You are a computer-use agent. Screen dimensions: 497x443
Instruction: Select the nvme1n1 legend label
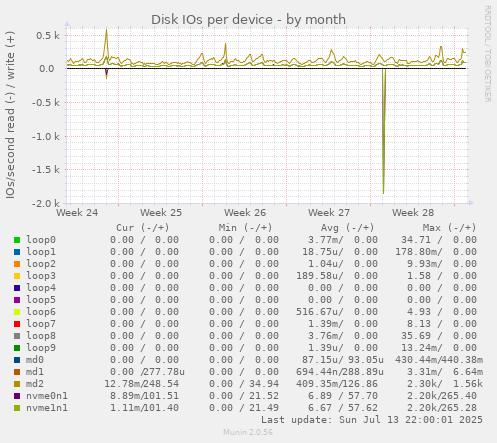(47, 408)
